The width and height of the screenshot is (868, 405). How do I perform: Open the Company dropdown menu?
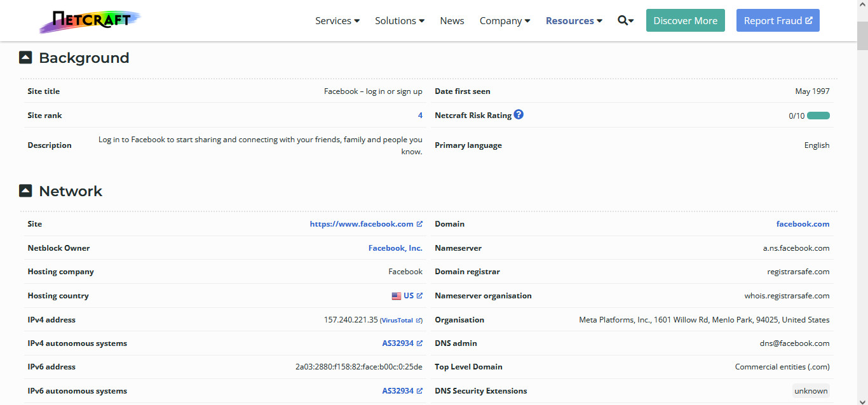(x=505, y=21)
